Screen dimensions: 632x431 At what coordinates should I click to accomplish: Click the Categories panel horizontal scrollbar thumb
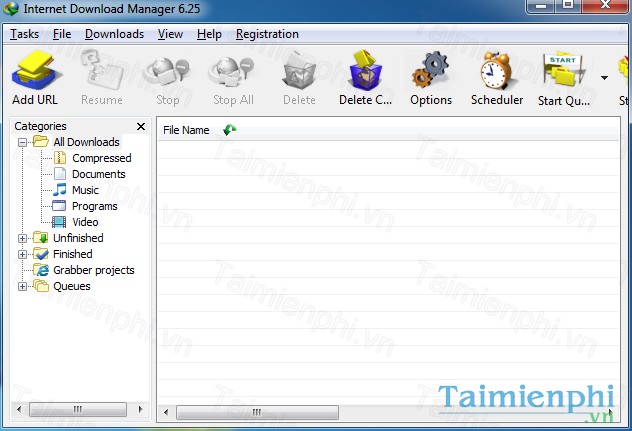[78, 409]
